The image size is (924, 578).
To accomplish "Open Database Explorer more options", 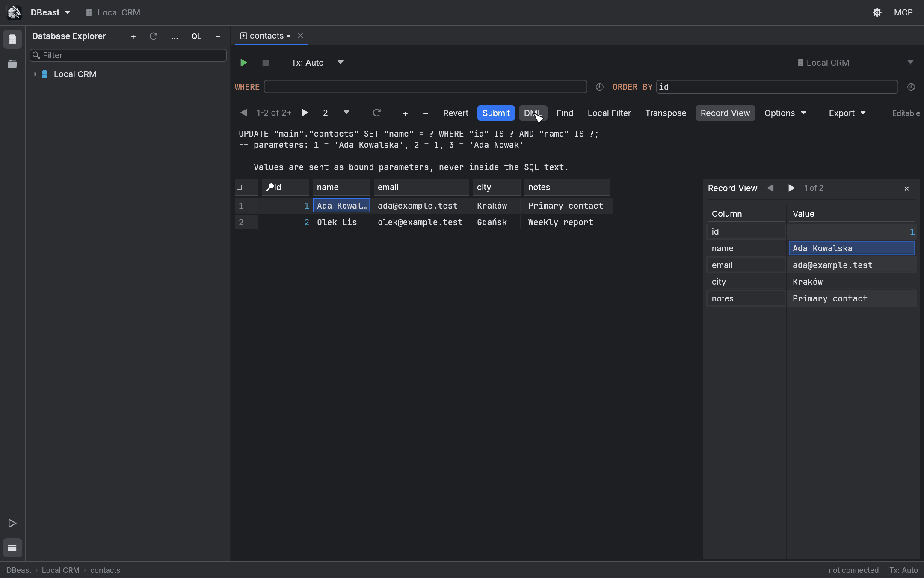I will [175, 36].
